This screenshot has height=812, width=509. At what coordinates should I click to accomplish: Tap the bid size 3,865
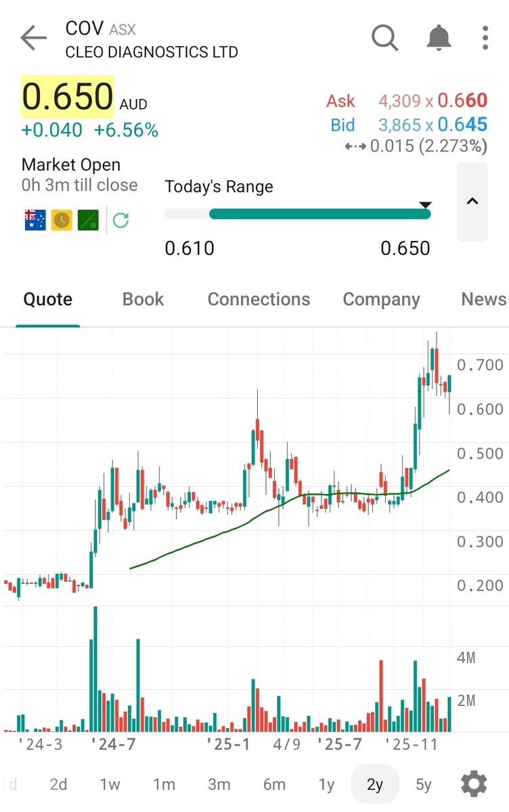point(399,125)
